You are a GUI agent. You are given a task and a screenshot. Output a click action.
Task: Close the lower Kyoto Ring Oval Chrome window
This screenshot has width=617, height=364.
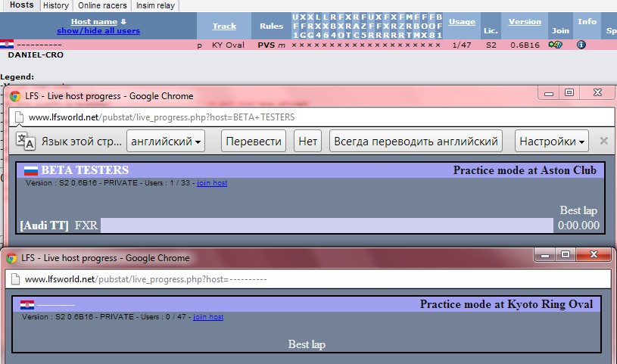(x=594, y=254)
